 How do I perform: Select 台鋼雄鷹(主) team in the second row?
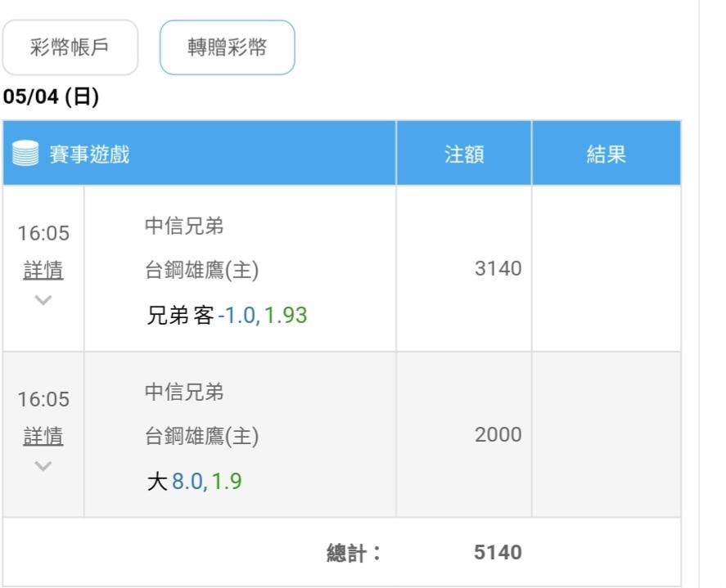pos(201,437)
